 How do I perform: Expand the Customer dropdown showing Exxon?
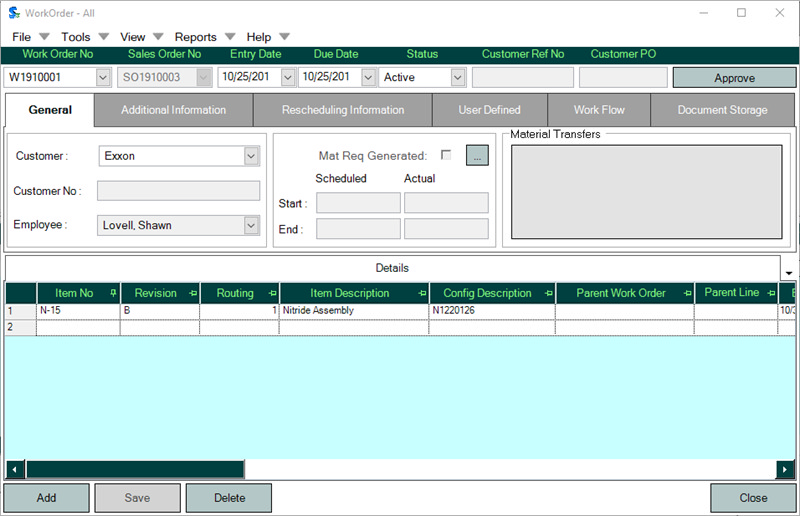click(x=251, y=156)
